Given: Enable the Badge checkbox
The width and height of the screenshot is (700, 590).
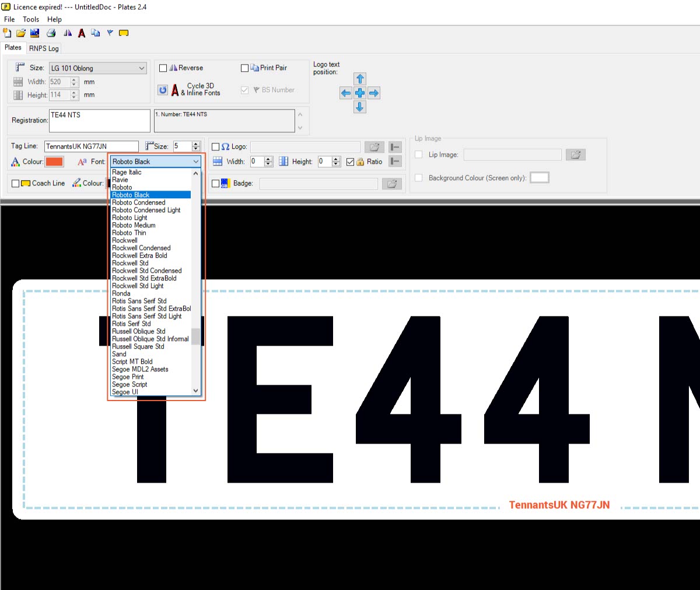Looking at the screenshot, I should coord(216,184).
